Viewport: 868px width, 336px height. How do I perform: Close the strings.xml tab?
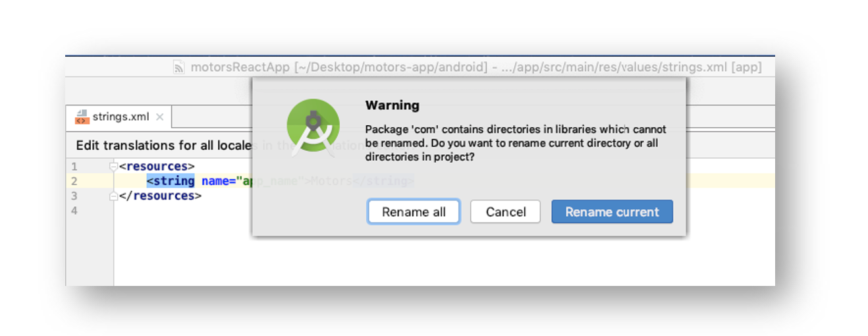click(x=160, y=117)
